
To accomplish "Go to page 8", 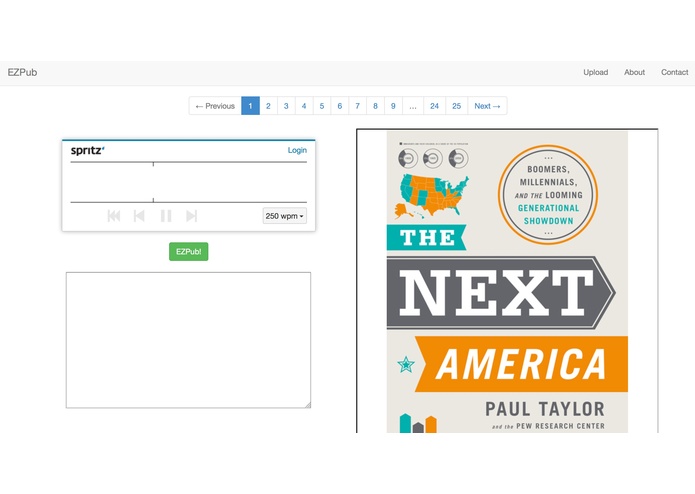I will (375, 106).
